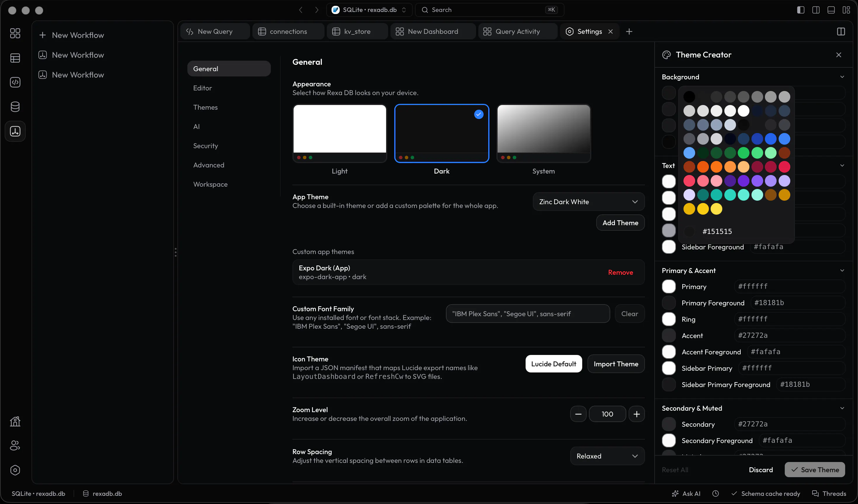Open the Relaxed row spacing dropdown
The image size is (858, 504).
607,456
